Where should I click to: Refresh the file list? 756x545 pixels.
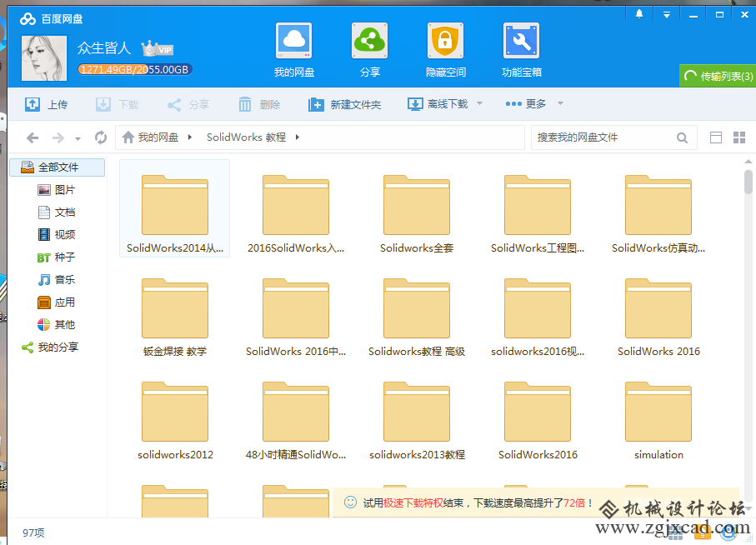point(101,137)
